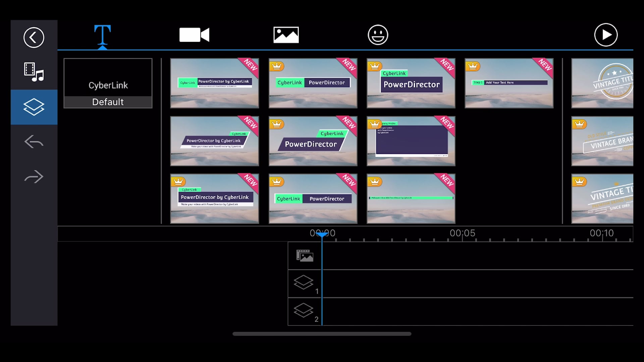
Task: Select the main video track icon
Action: (305, 256)
